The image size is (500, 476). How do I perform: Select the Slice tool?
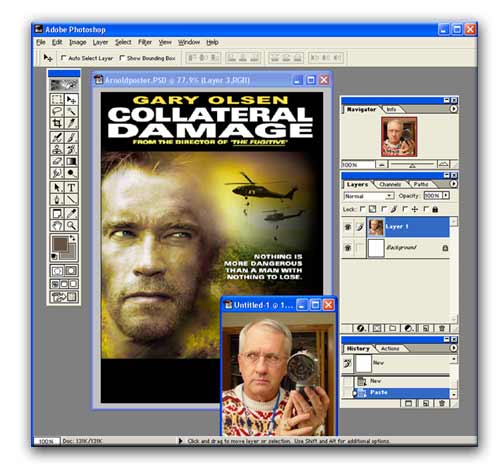click(x=71, y=123)
